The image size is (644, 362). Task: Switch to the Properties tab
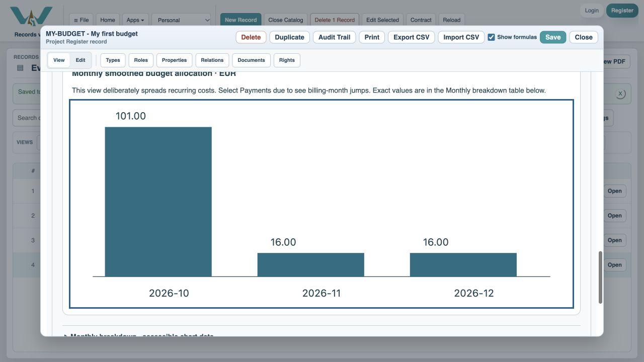pos(175,60)
